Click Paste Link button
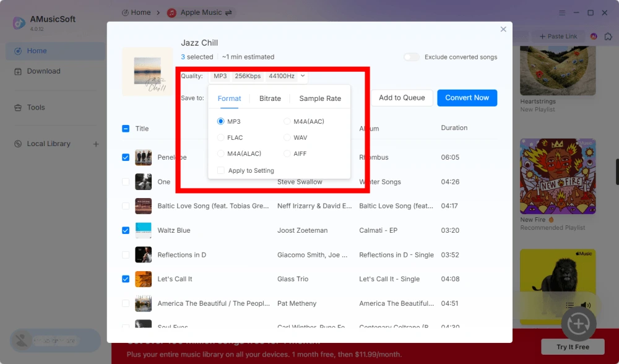This screenshot has width=619, height=364. pyautogui.click(x=558, y=37)
